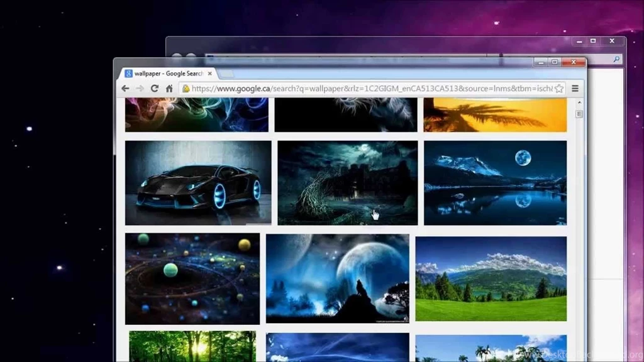The width and height of the screenshot is (644, 362).
Task: Reload the current Google search page
Action: coord(155,88)
